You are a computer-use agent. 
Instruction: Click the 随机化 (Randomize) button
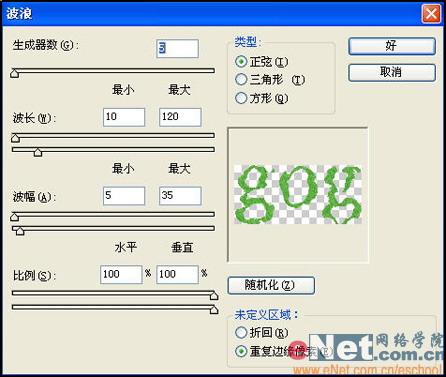click(x=271, y=285)
